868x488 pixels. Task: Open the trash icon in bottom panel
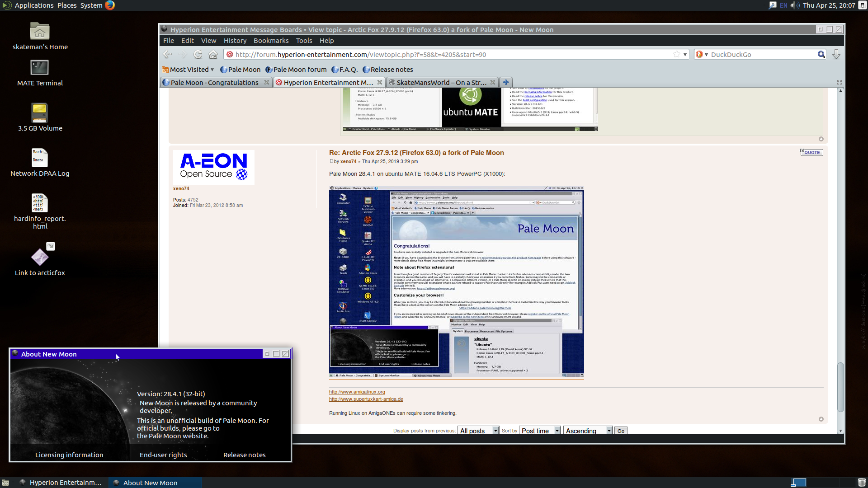pos(862,483)
